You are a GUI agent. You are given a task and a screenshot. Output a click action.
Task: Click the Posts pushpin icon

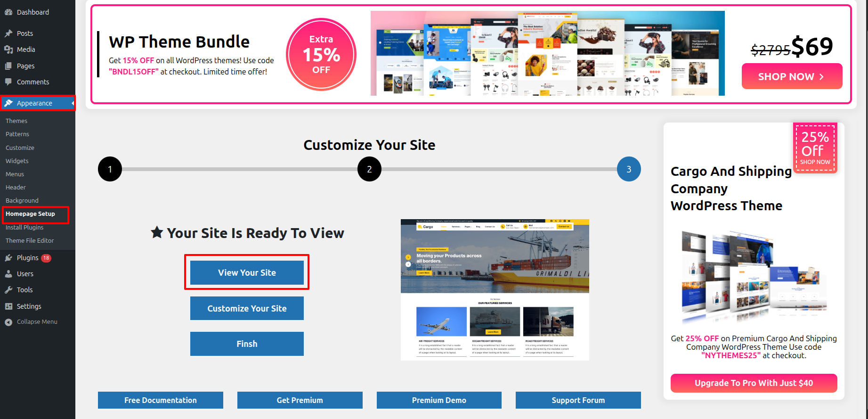[8, 33]
